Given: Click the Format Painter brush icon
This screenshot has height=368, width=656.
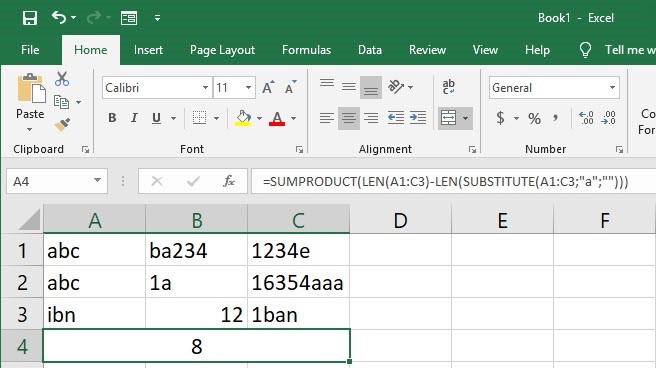Looking at the screenshot, I should tap(62, 125).
